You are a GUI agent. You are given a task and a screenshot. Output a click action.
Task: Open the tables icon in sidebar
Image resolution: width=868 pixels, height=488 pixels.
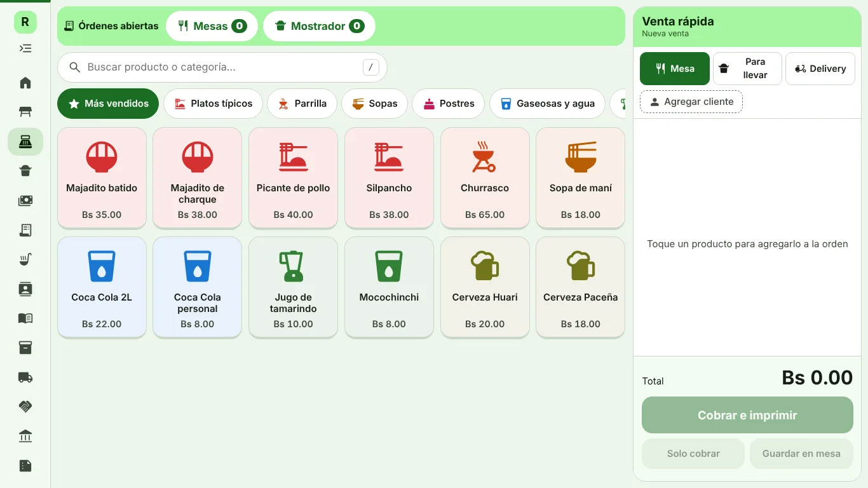[x=25, y=112]
